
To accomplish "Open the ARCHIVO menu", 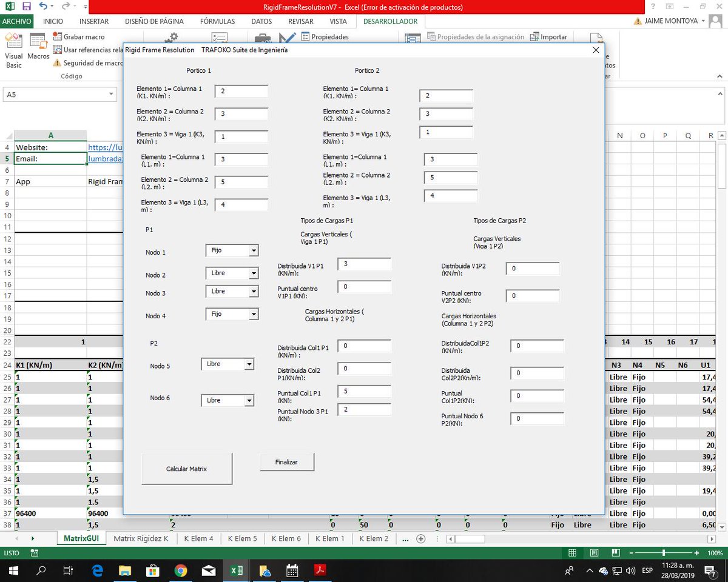I will pos(17,21).
